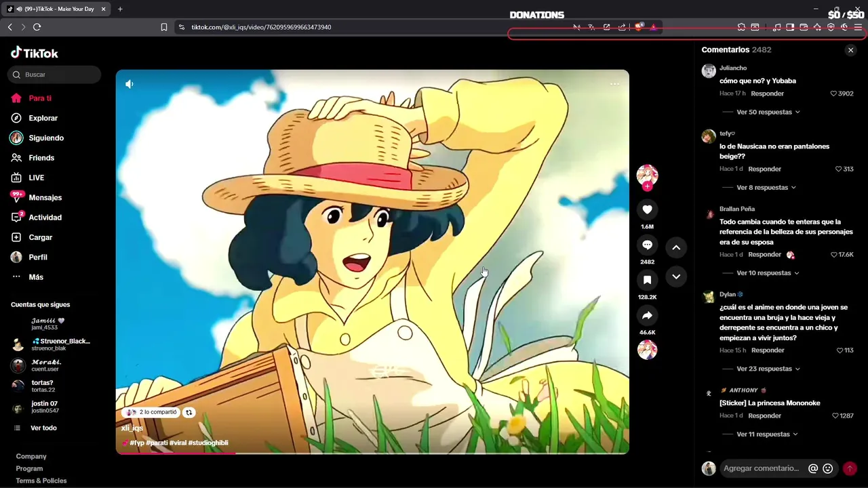This screenshot has width=868, height=488.
Task: Expand Ver todo followed accounts
Action: click(37, 428)
